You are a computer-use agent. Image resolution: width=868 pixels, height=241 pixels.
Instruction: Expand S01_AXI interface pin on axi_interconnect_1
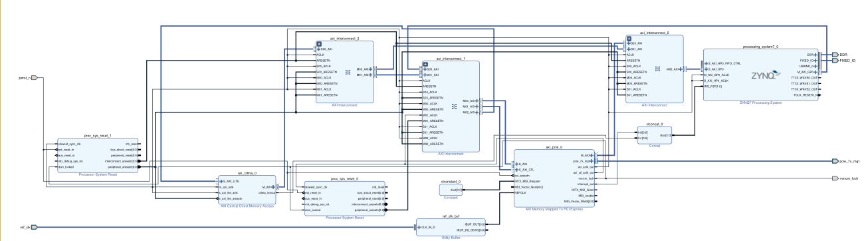(424, 75)
